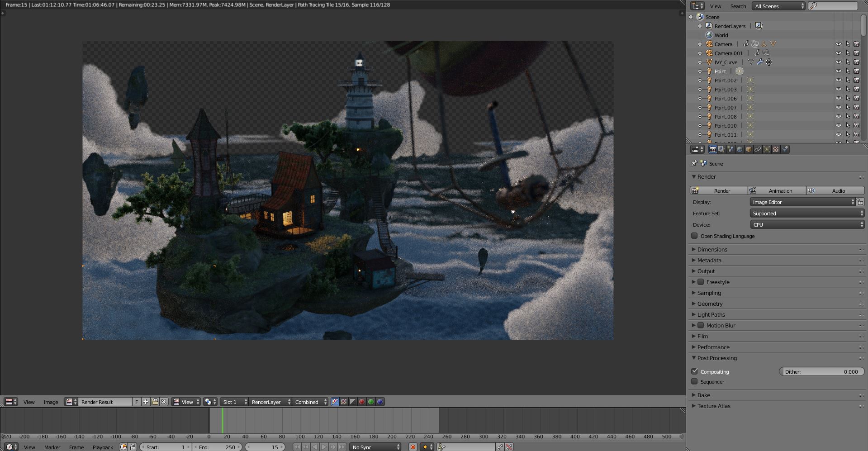Open the outliner View menu
This screenshot has width=868, height=451.
[716, 6]
